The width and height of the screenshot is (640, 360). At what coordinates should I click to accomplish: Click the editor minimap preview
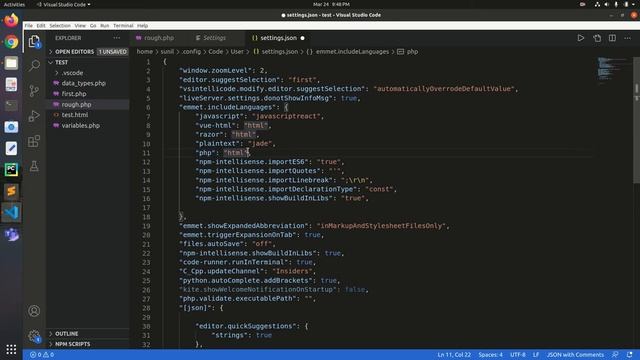coord(611,70)
